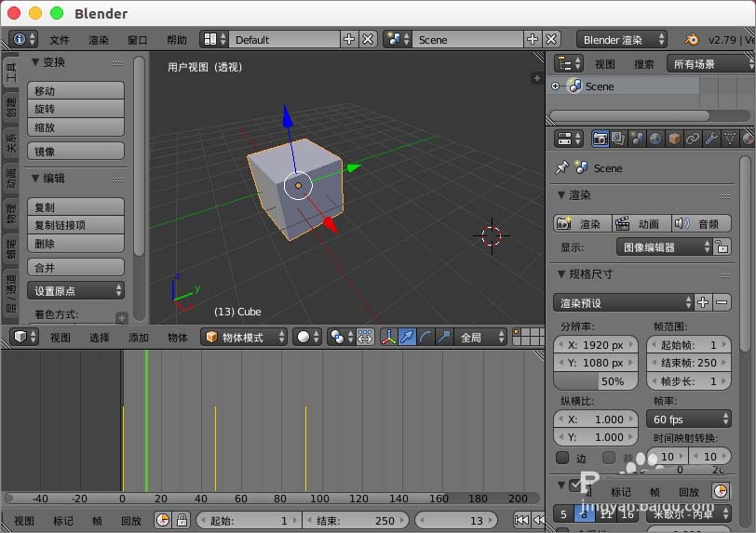Collapse the 规格尺寸 dimensions panel
The image size is (756, 533).
click(x=561, y=274)
